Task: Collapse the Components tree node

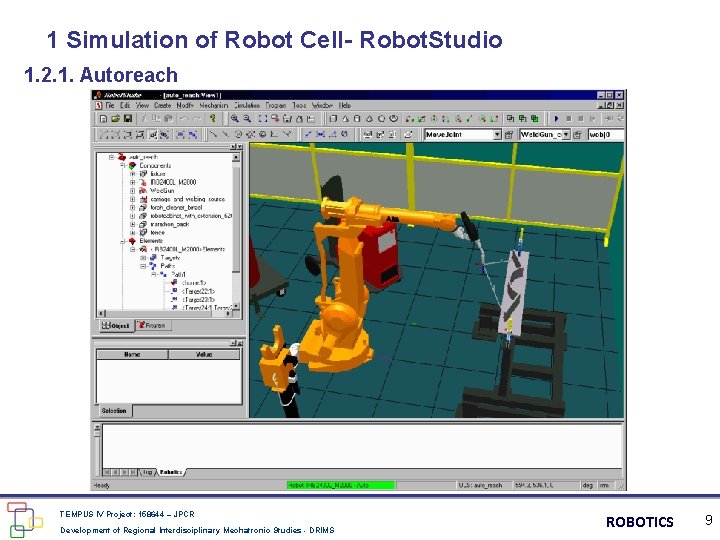Action: (123, 165)
